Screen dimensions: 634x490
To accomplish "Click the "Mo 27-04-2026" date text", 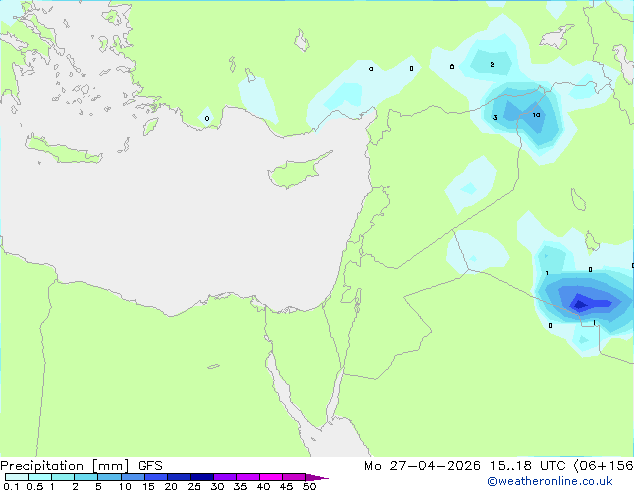I will [x=422, y=466].
